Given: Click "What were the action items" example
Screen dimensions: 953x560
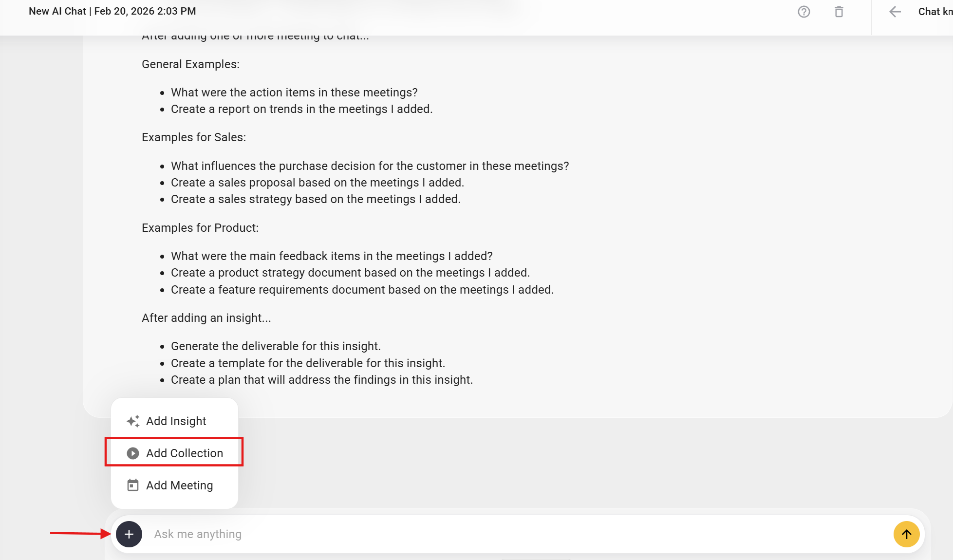Looking at the screenshot, I should point(294,93).
